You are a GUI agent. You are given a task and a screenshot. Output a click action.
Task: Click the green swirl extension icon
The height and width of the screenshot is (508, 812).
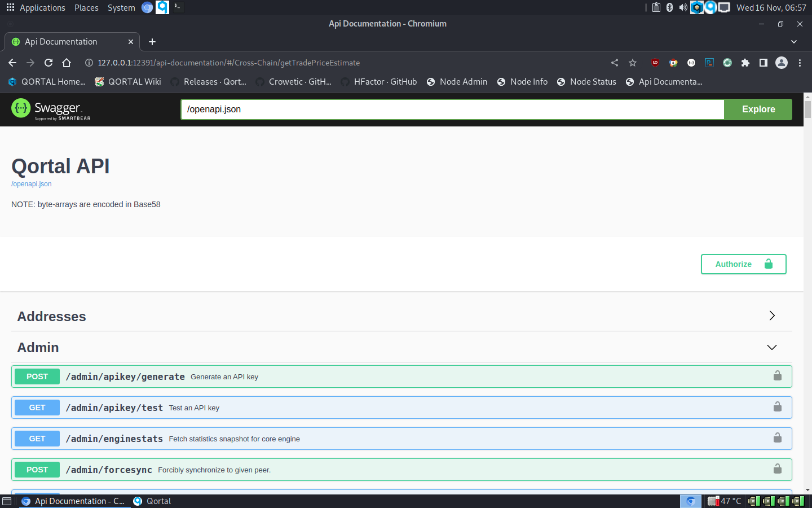pyautogui.click(x=727, y=63)
